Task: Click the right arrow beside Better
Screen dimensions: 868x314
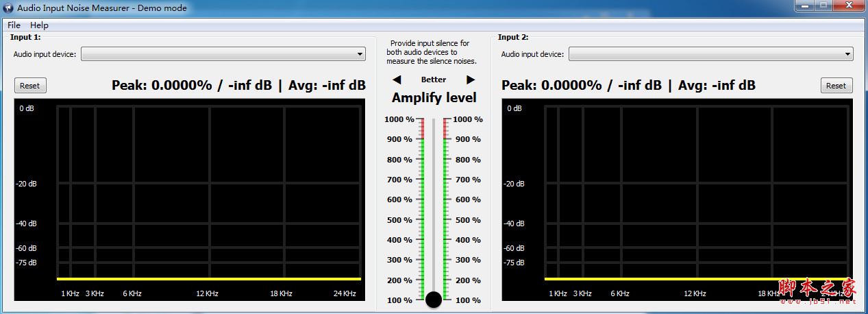Action: pos(471,80)
